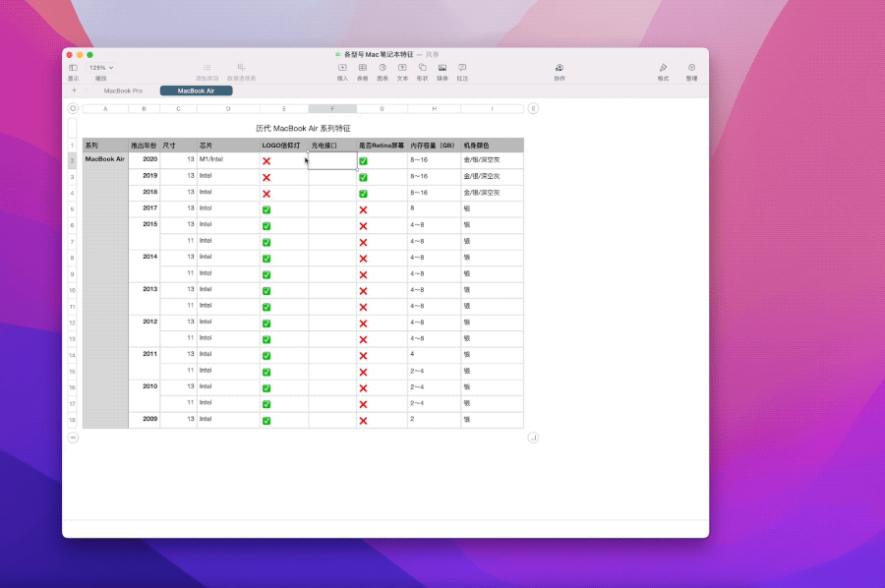
Task: Click the 插入 insert icon
Action: click(342, 68)
